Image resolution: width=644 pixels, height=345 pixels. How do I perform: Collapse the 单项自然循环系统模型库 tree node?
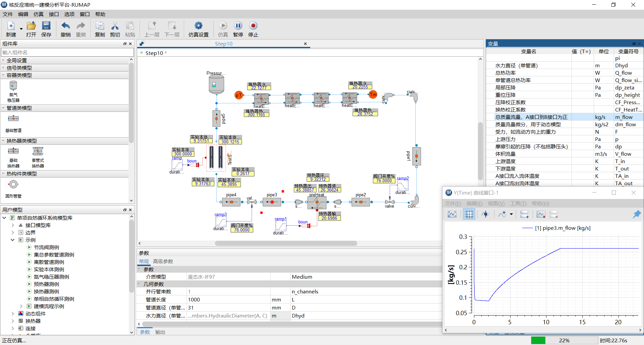coord(4,218)
